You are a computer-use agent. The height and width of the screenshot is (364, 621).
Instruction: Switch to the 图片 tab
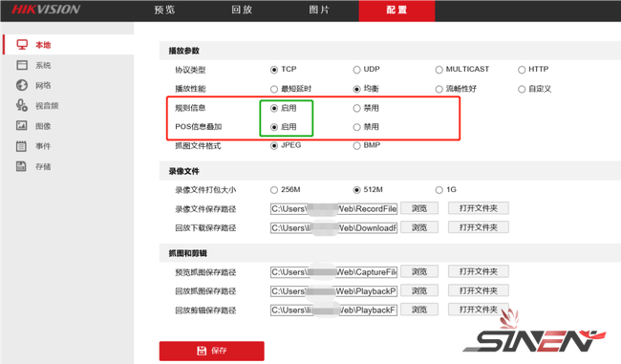(319, 10)
